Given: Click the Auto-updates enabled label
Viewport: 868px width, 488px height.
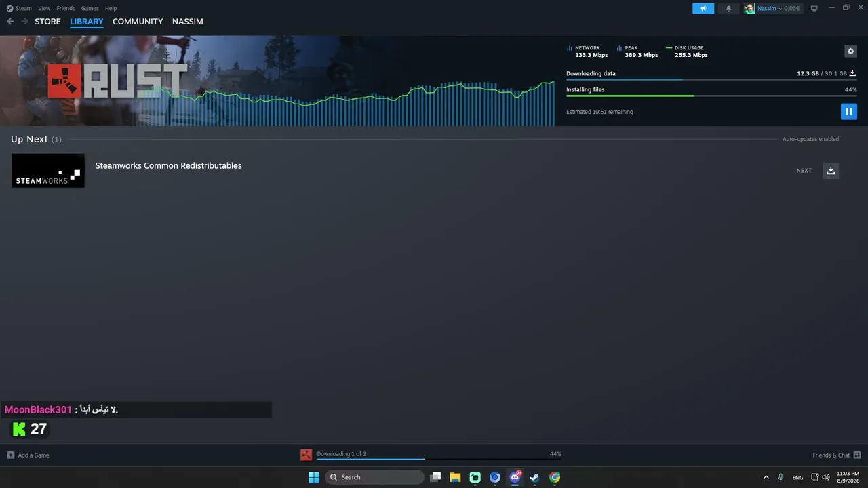Looking at the screenshot, I should click(810, 139).
